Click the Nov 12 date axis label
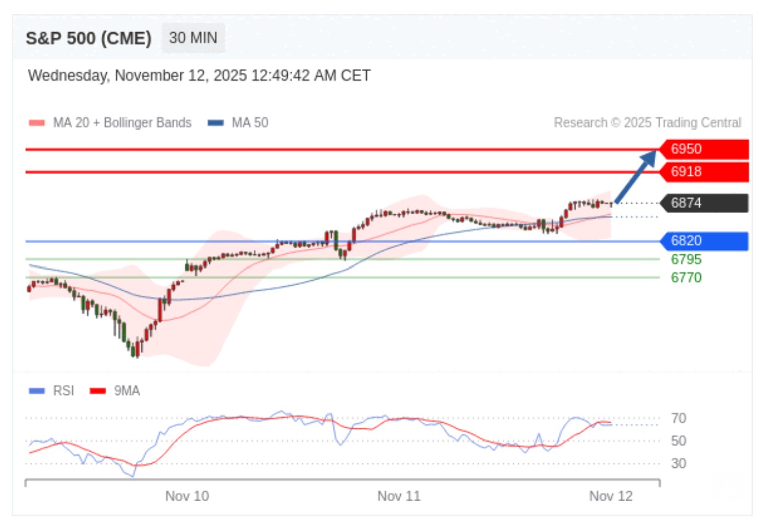The width and height of the screenshot is (767, 532). (611, 496)
